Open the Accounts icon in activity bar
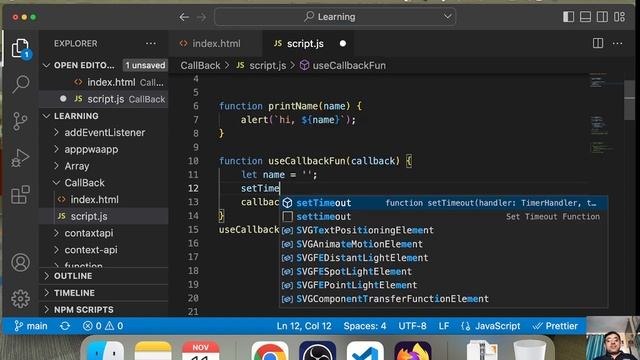The height and width of the screenshot is (360, 640). (x=20, y=262)
